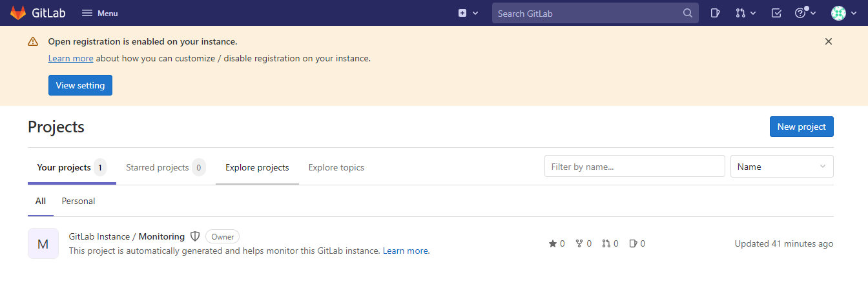
Task: Click the Filter by name field
Action: point(635,166)
